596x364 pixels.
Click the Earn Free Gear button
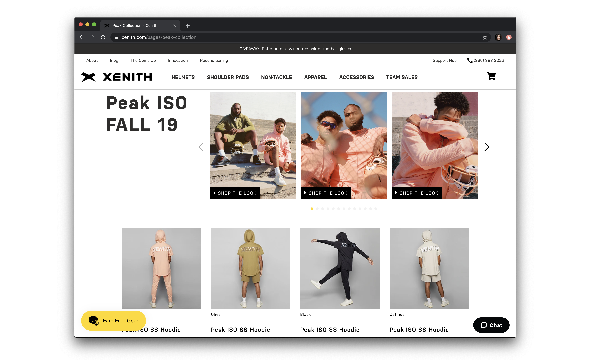coord(113,321)
